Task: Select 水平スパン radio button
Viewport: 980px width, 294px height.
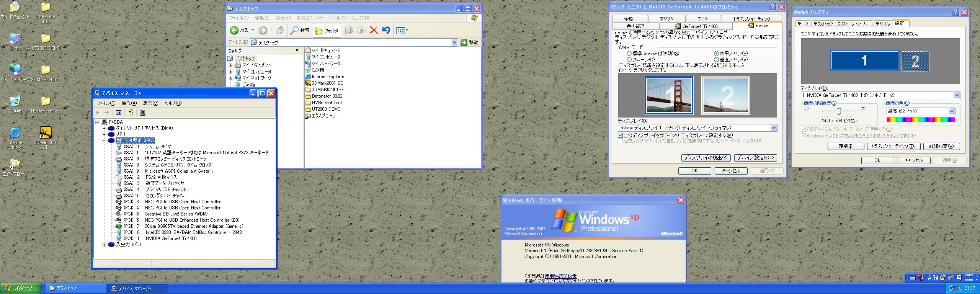Action: pos(716,54)
